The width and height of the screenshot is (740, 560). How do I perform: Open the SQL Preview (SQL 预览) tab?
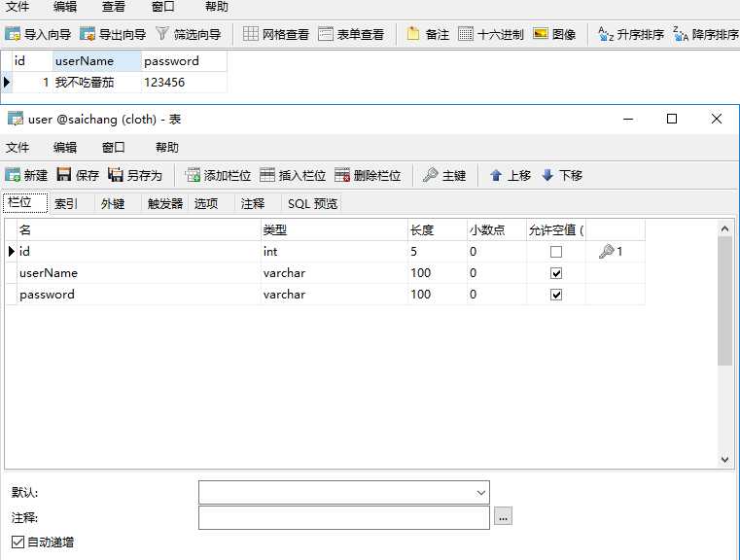tap(312, 203)
